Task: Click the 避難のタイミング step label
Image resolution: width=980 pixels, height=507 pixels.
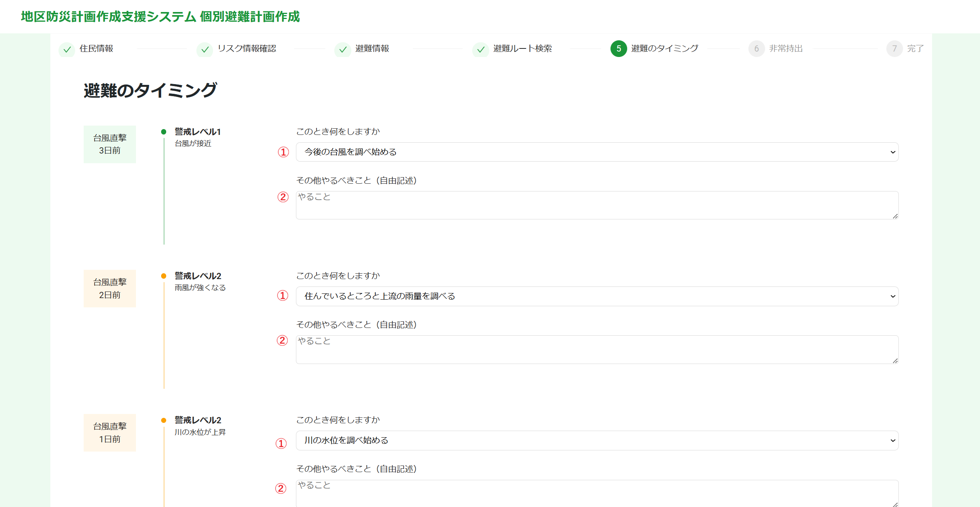Action: (x=664, y=48)
